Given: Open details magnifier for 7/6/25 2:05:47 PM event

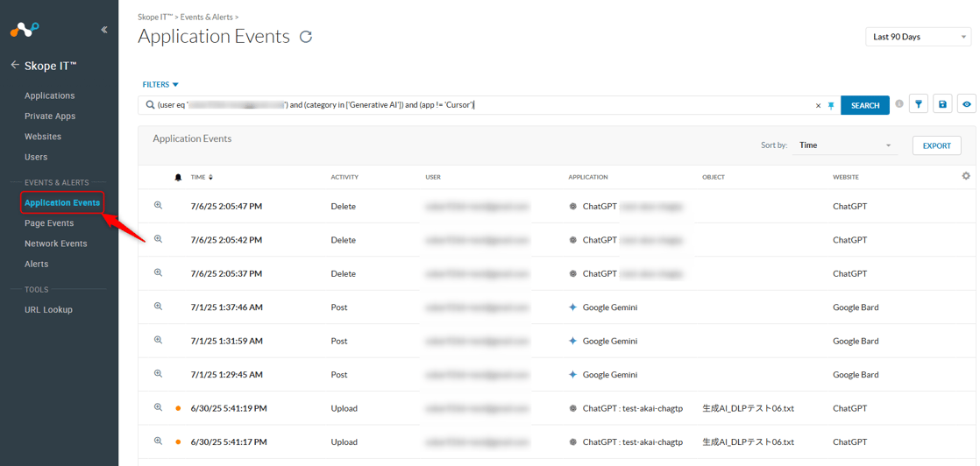Looking at the screenshot, I should click(x=158, y=205).
